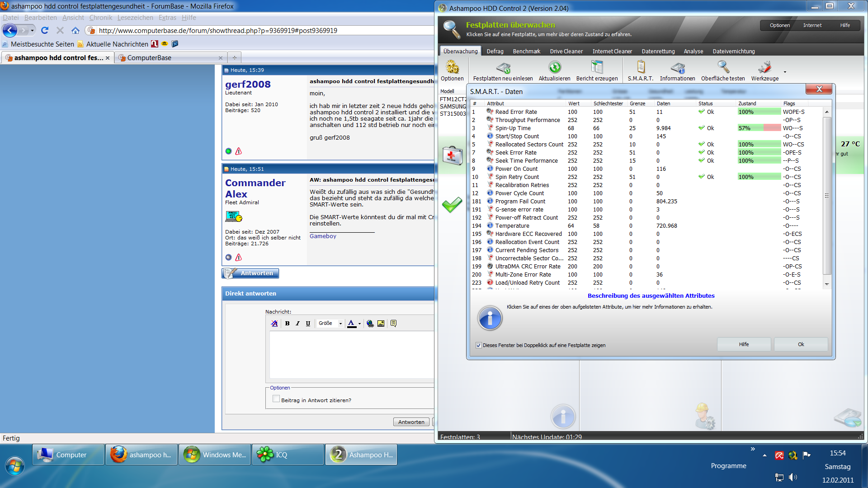Viewport: 868px width, 488px height.
Task: Enable Beitrag in Antwort zitieren checkbox
Action: [276, 399]
